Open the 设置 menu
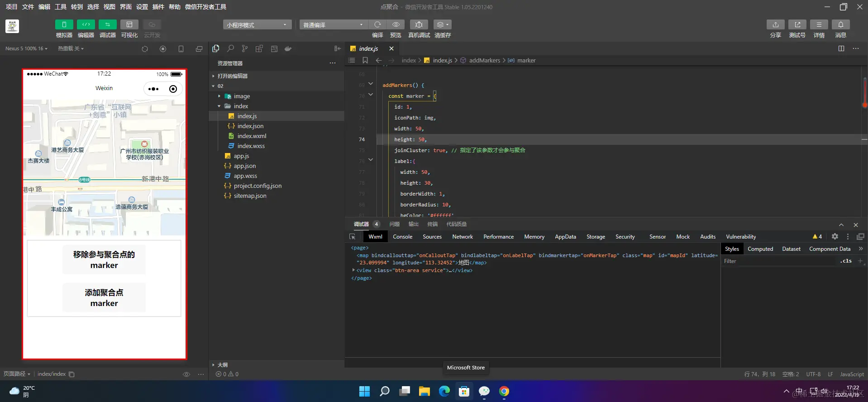The width and height of the screenshot is (868, 402). 142,7
